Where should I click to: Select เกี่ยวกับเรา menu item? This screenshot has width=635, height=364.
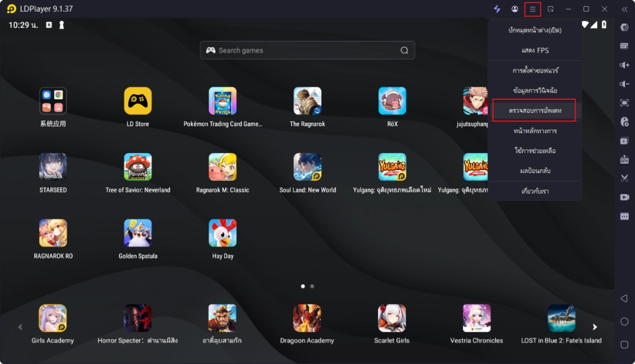535,191
